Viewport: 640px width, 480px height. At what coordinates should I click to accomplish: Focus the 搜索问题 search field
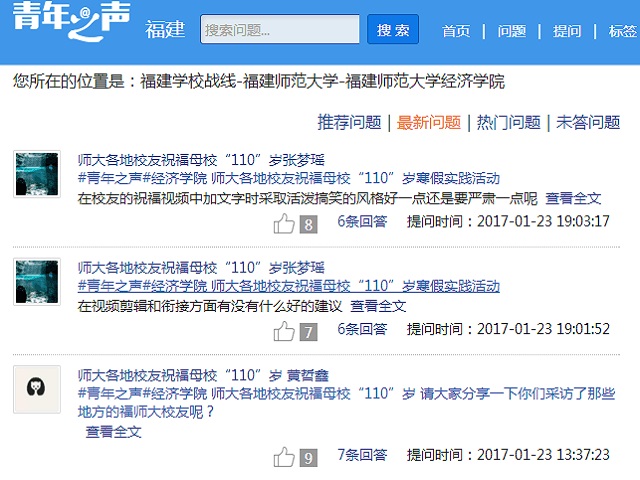click(x=280, y=29)
